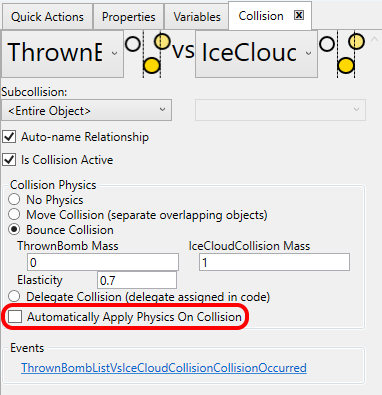This screenshot has width=382, height=395.
Task: Select Delegate Collision radio option
Action: 14,296
